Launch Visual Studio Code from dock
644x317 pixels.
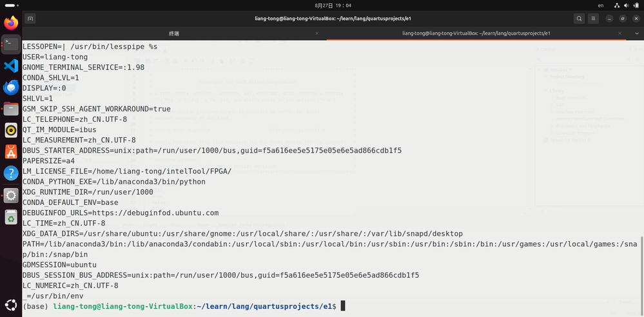coord(10,66)
